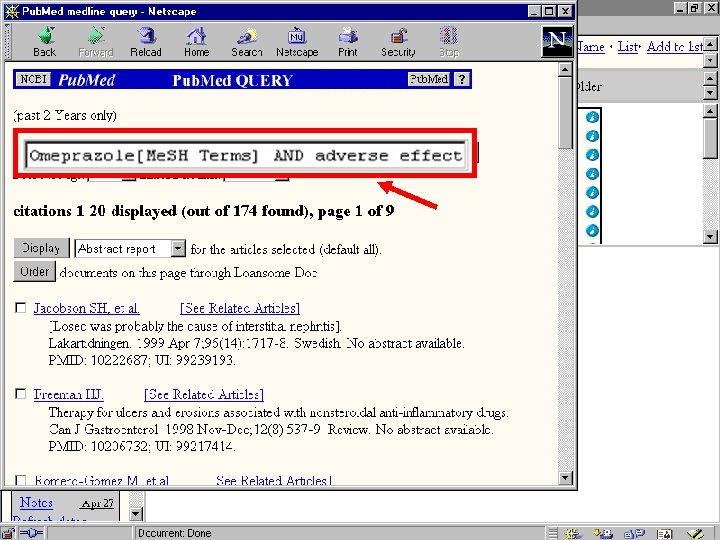Open the Mailbox component bar icon
Viewport: 720px width, 540px height.
tap(603, 533)
